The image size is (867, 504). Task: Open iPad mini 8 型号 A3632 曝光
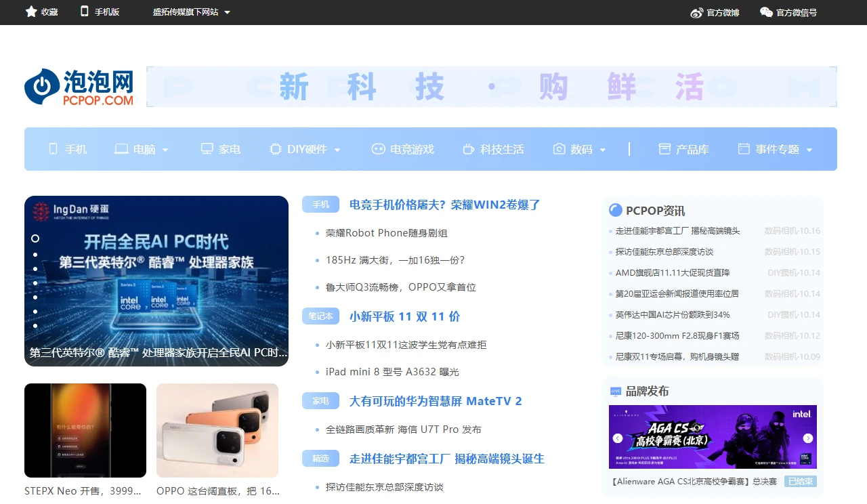(x=392, y=372)
